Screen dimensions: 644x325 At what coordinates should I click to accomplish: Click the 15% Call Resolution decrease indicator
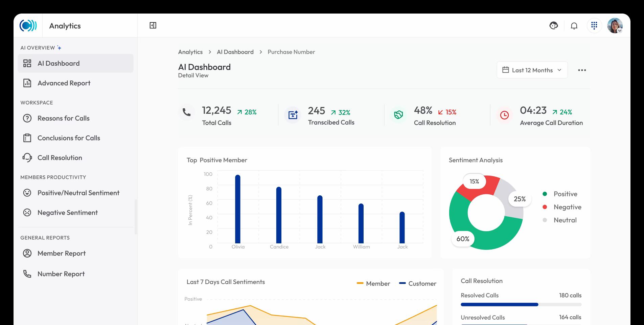click(447, 112)
